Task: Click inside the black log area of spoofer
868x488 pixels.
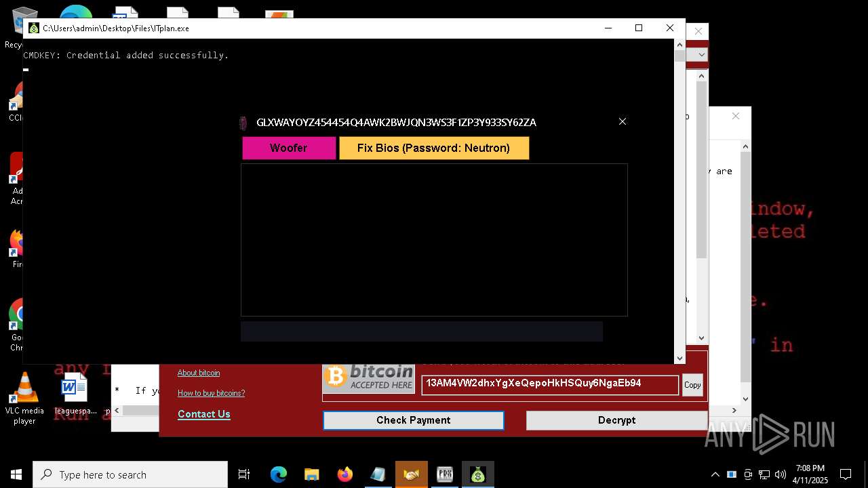Action: [434, 239]
